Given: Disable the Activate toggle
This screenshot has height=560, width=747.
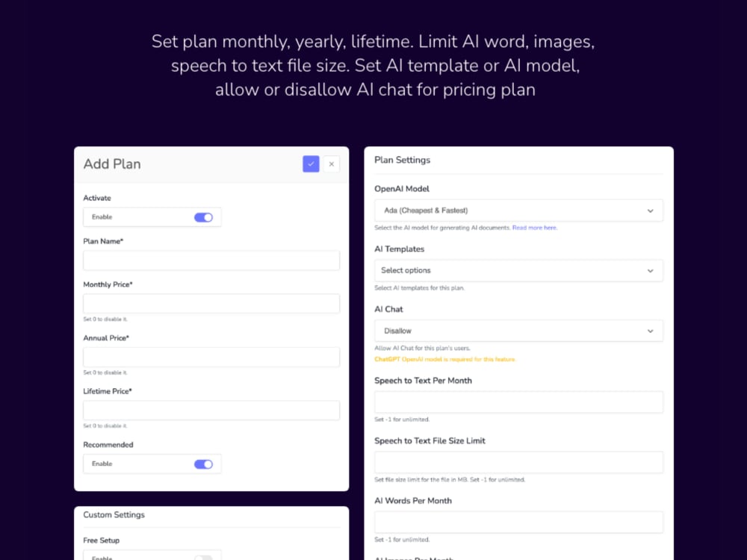Looking at the screenshot, I should click(x=202, y=217).
